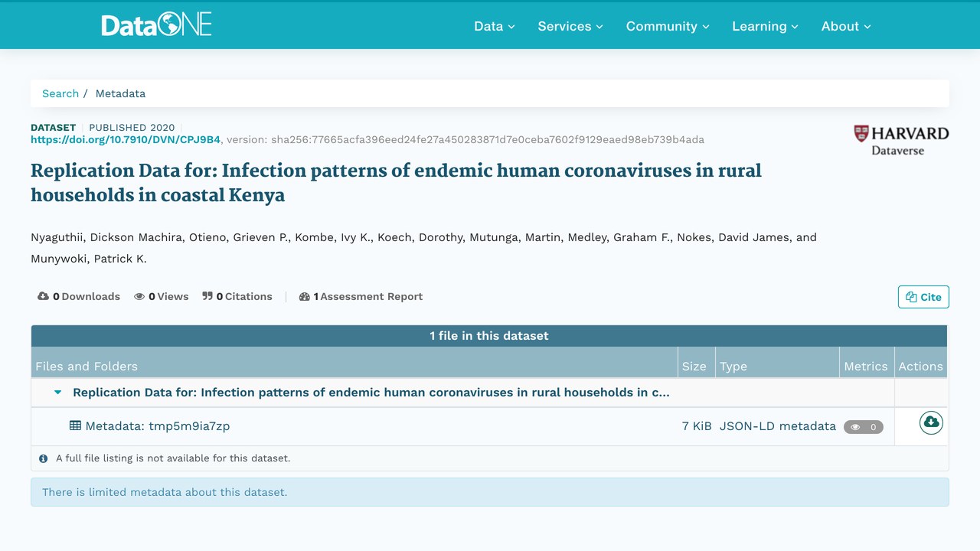This screenshot has height=551, width=980.
Task: Select Metadata: tmp5m9ia7zp file
Action: (x=157, y=426)
